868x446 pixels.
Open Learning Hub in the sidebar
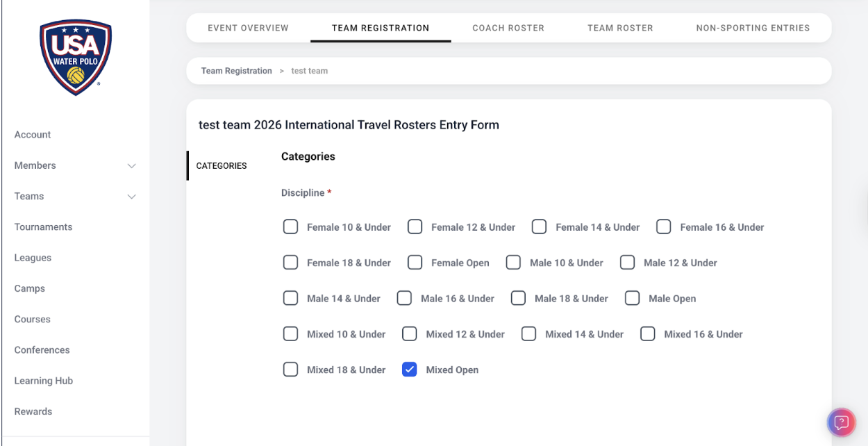pos(43,381)
